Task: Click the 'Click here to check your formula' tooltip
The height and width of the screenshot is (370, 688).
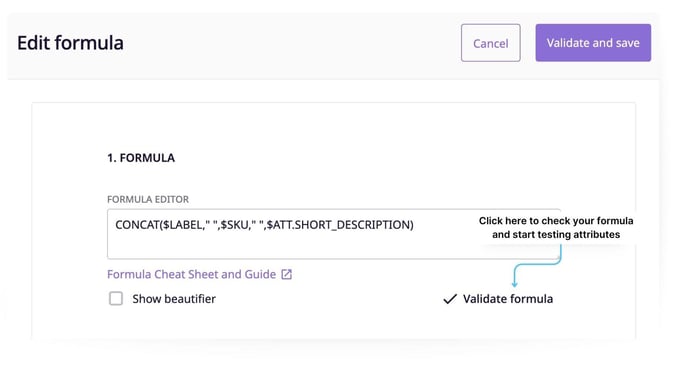Action: click(x=556, y=221)
